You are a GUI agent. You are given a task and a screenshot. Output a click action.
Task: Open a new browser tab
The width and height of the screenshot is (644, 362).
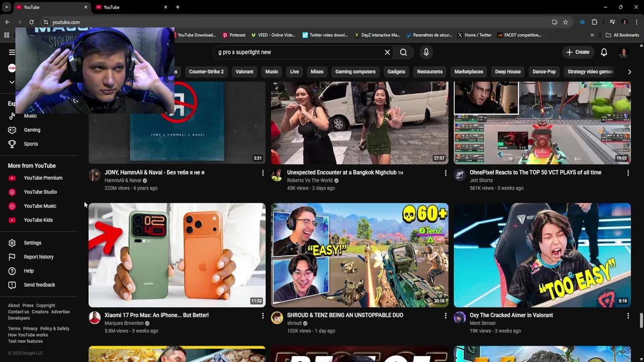[x=178, y=7]
